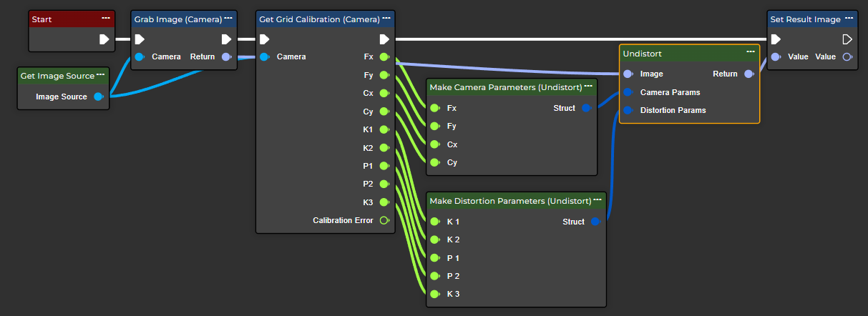The width and height of the screenshot is (868, 316).
Task: Click Grab Image Return output pin
Action: [226, 56]
